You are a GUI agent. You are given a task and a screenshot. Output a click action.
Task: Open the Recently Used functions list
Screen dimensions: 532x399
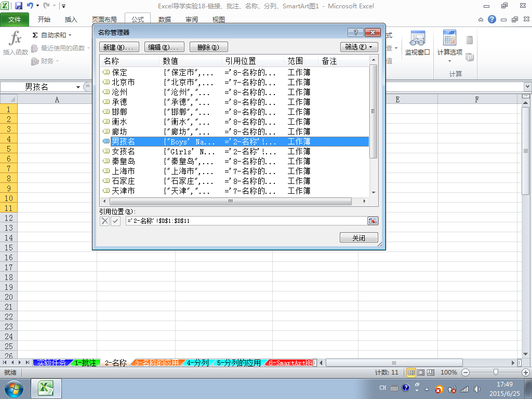point(60,48)
